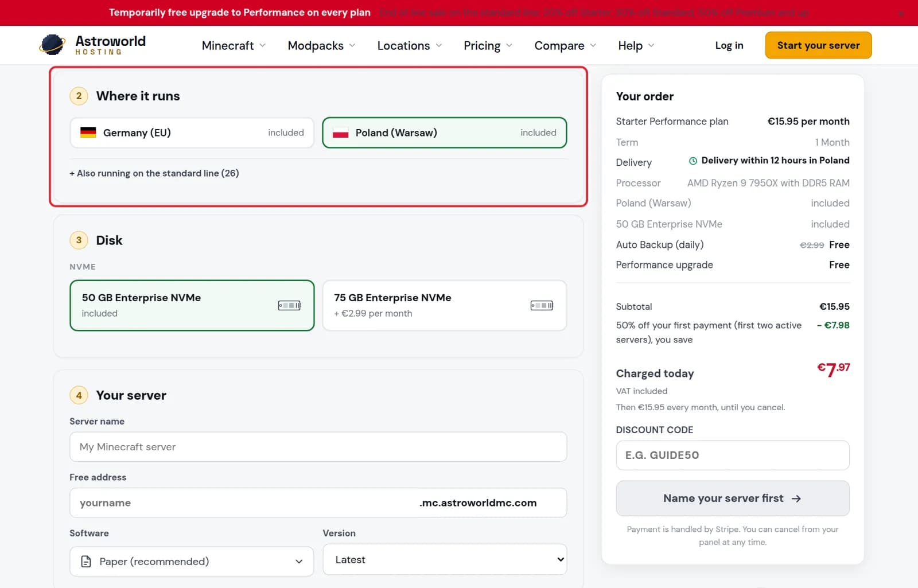Click the Paper software file icon
918x588 pixels.
pyautogui.click(x=86, y=561)
